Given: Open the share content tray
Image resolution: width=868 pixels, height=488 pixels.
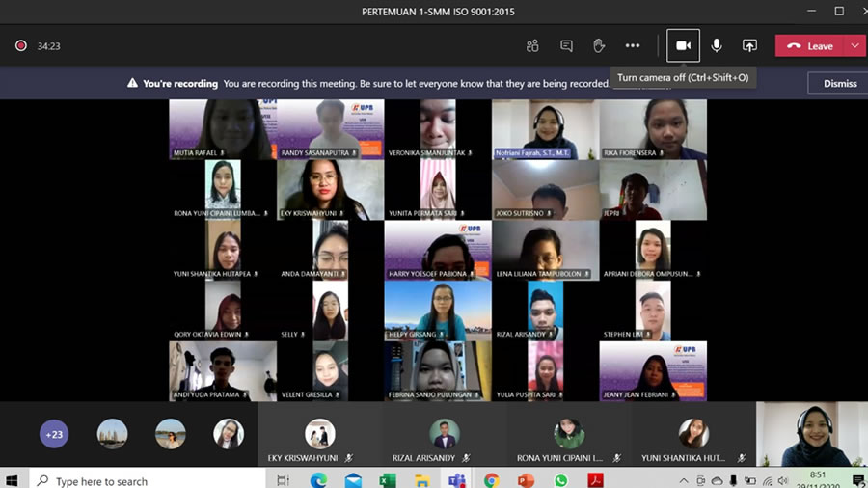Looking at the screenshot, I should 749,45.
